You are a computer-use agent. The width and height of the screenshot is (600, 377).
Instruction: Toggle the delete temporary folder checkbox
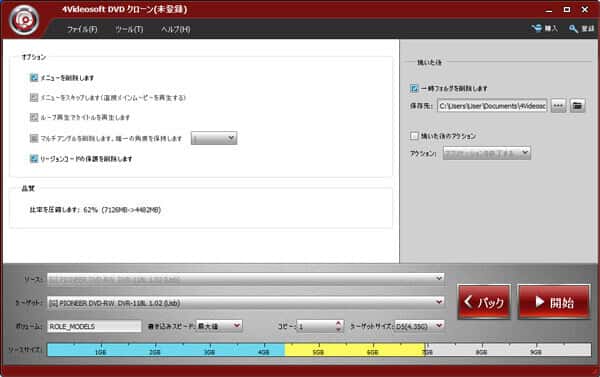(414, 88)
